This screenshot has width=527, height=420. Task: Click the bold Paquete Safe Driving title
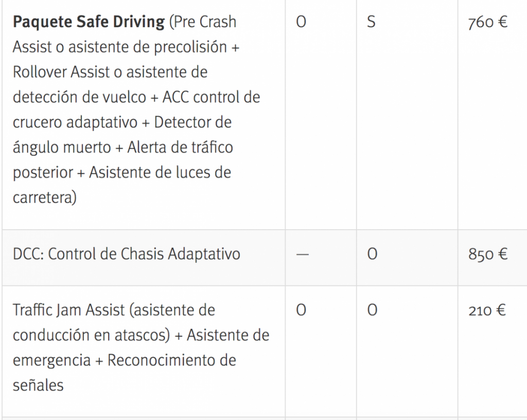coord(89,23)
